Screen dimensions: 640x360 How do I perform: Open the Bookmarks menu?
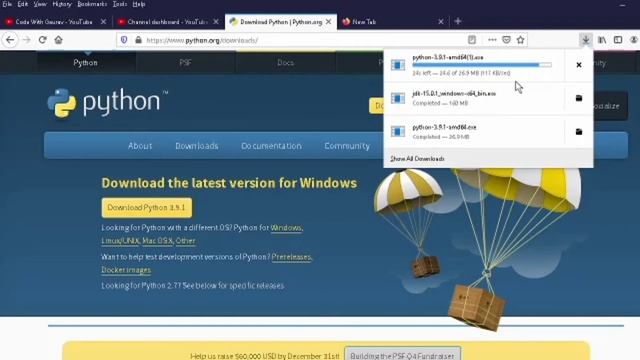92,4
